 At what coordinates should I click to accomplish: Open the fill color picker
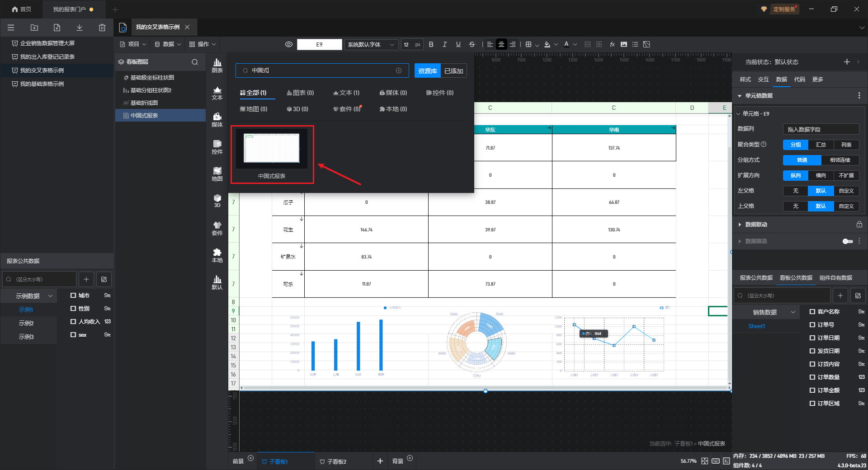point(547,44)
